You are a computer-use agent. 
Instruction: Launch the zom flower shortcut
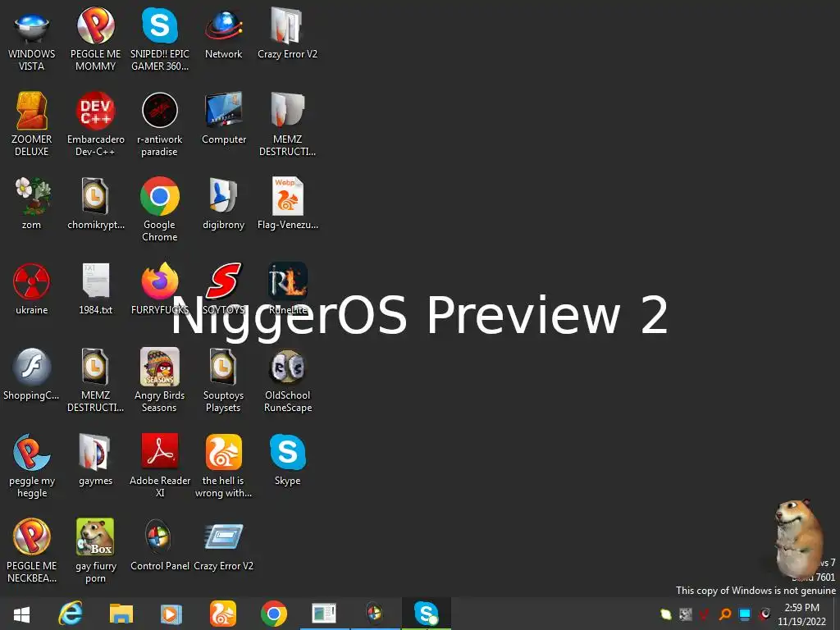pos(31,203)
